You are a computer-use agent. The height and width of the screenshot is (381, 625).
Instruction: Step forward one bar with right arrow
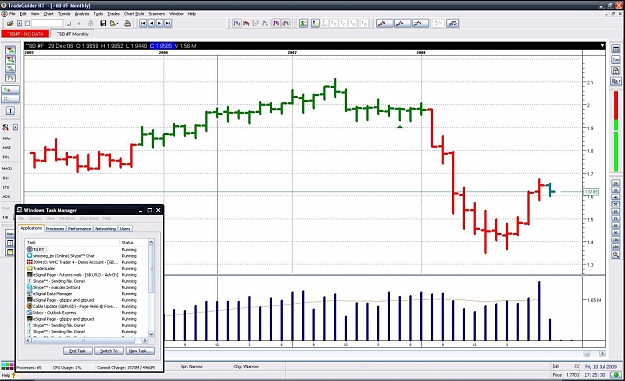(x=159, y=24)
